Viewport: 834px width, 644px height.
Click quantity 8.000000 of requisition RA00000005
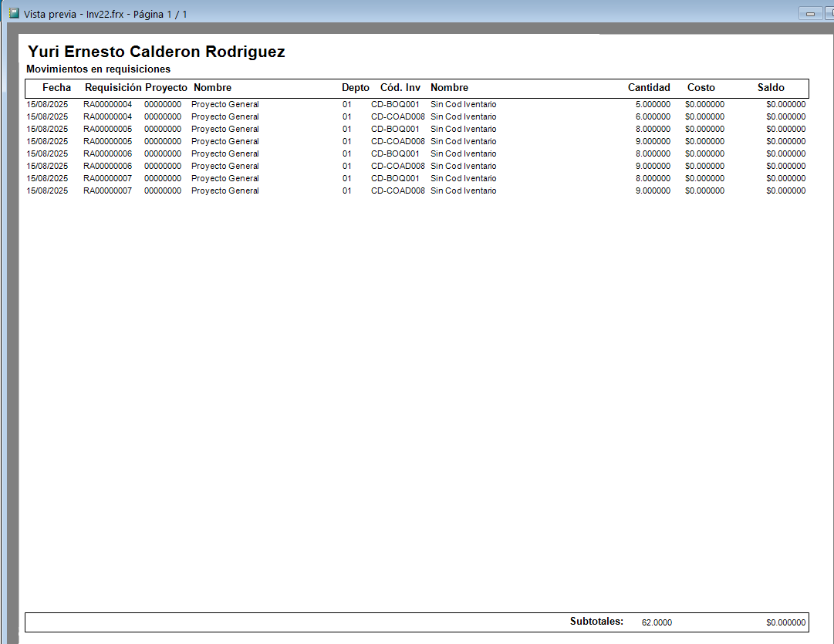click(x=653, y=130)
